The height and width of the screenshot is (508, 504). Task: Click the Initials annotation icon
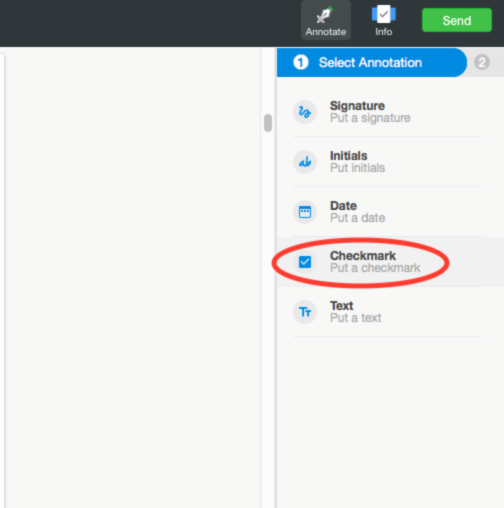click(305, 162)
